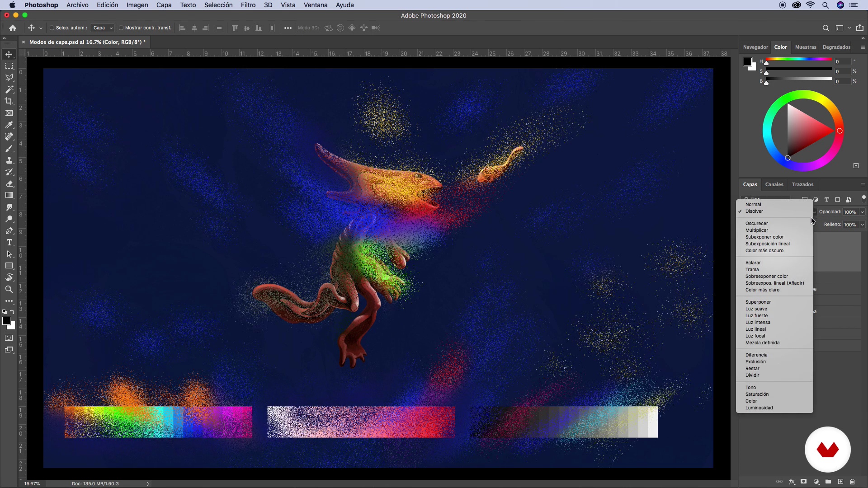Select the Hand tool
This screenshot has width=868, height=488.
[9, 277]
